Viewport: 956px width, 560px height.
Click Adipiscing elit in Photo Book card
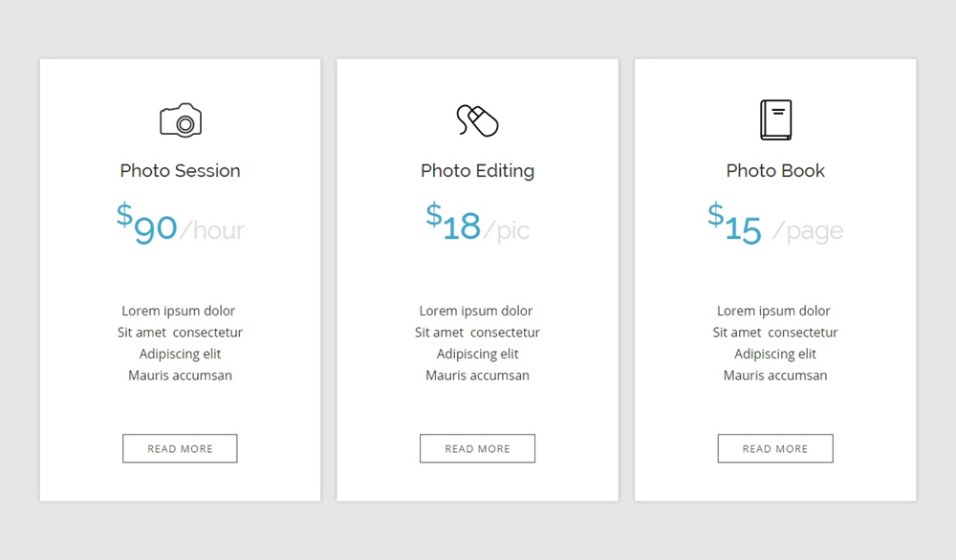775,354
